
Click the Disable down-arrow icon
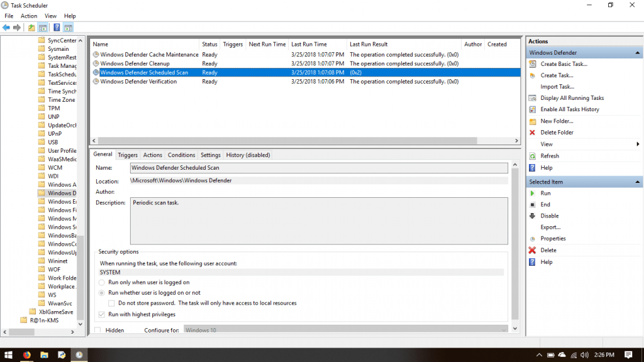pyautogui.click(x=533, y=216)
